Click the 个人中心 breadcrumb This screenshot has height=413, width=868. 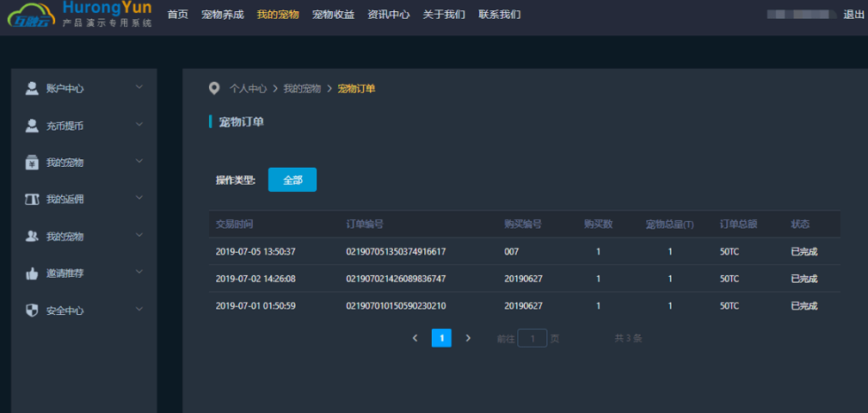pyautogui.click(x=248, y=89)
